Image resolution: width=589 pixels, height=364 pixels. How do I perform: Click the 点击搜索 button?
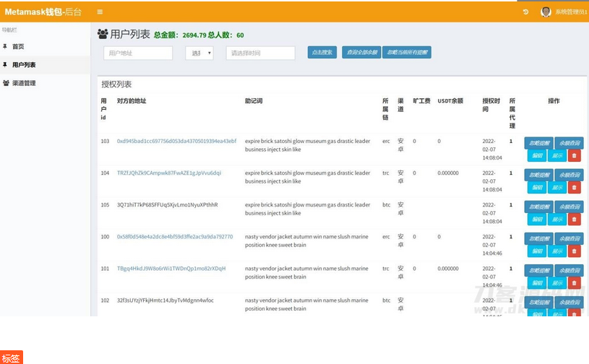click(322, 53)
